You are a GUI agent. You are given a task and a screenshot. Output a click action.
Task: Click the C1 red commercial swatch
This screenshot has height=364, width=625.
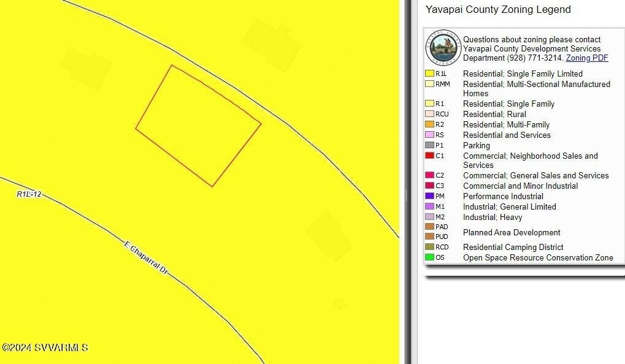click(x=429, y=156)
